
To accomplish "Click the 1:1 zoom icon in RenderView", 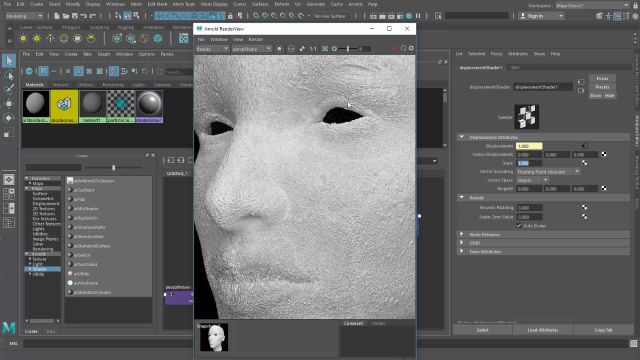I will (313, 49).
